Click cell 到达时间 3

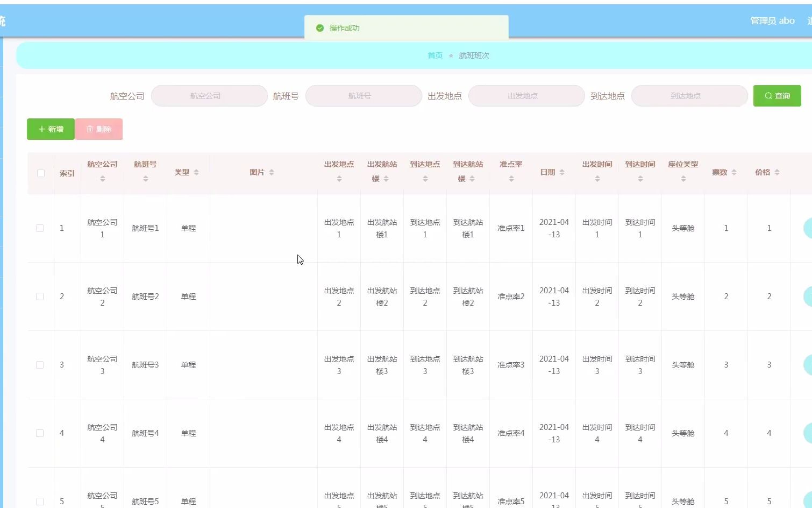pos(640,365)
